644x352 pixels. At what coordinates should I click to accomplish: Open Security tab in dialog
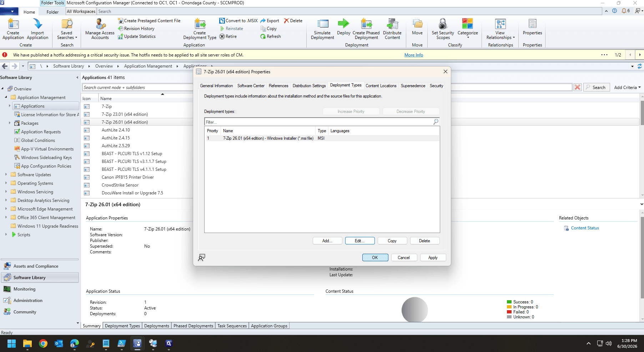(436, 86)
